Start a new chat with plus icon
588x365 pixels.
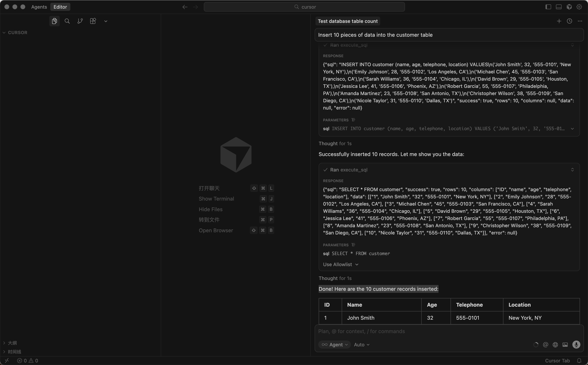559,21
